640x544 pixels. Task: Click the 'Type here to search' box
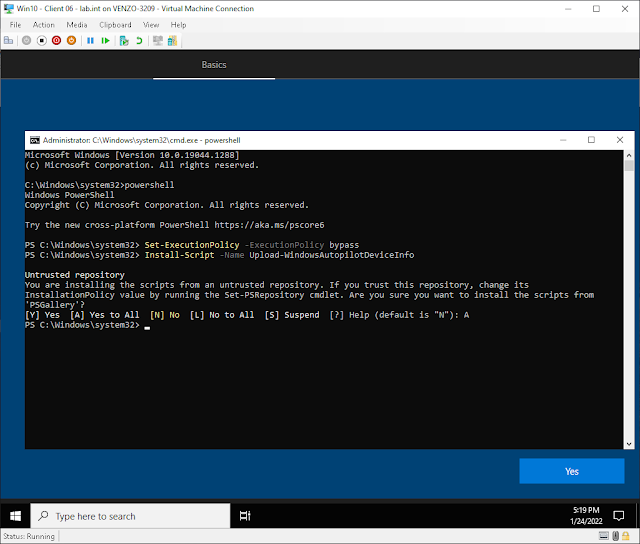coord(131,516)
